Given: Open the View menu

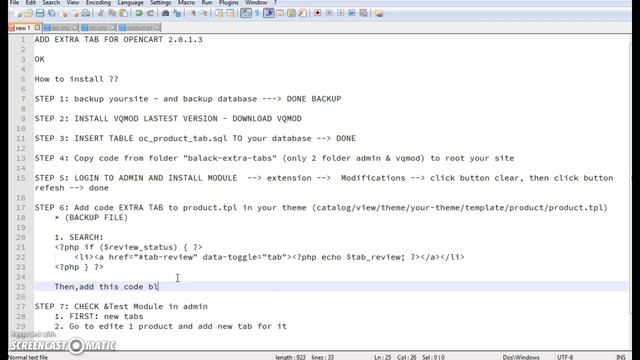Looking at the screenshot, I should coord(73,2).
